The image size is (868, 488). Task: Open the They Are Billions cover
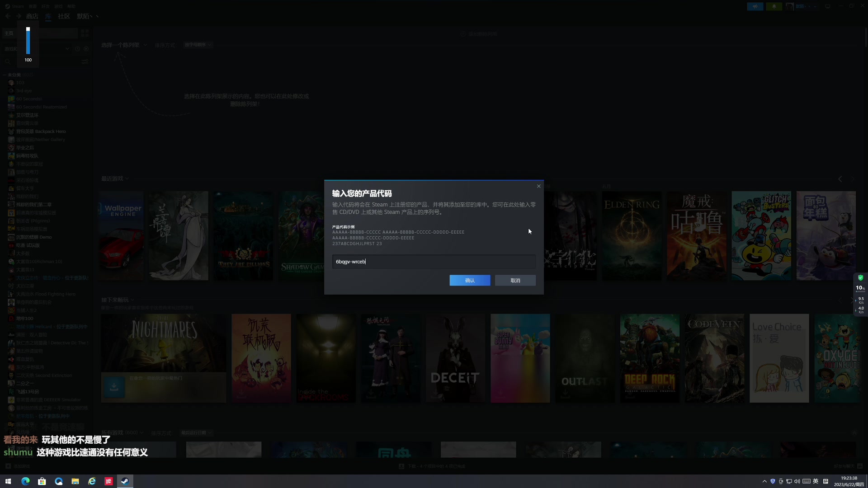tap(243, 235)
